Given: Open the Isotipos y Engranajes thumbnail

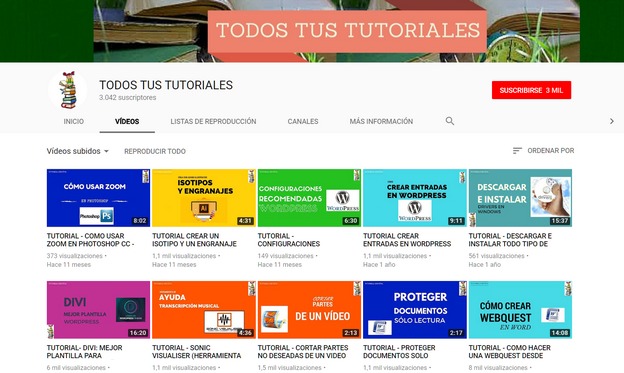Looking at the screenshot, I should [204, 198].
